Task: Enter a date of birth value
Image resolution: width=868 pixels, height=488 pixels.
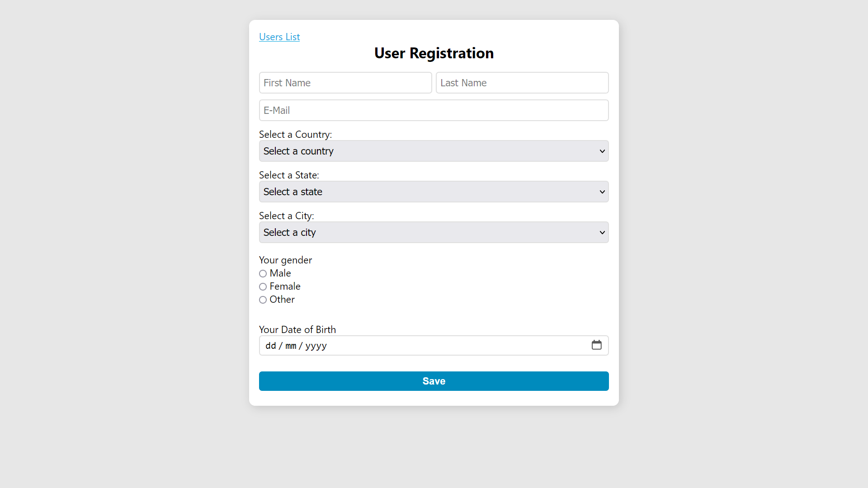Action: pos(434,345)
